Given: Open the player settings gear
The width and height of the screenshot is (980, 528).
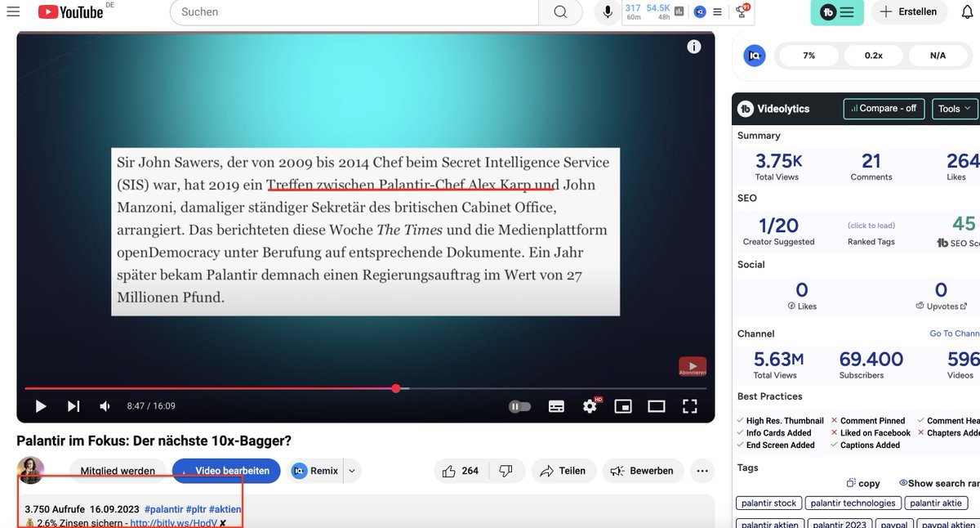Looking at the screenshot, I should point(590,405).
